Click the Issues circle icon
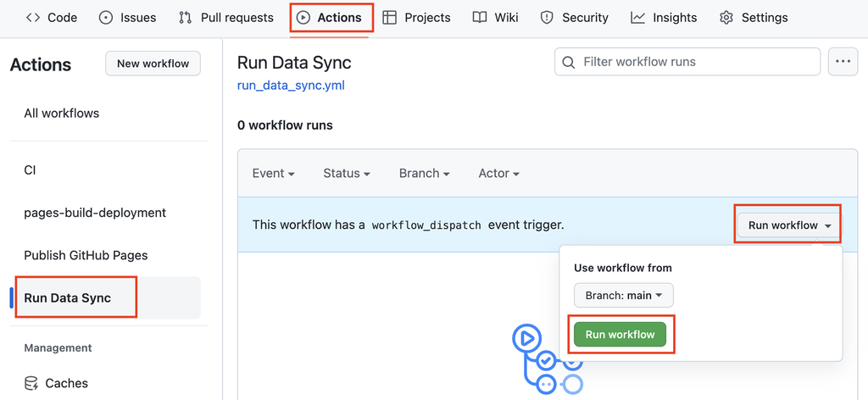868x400 pixels. click(105, 18)
